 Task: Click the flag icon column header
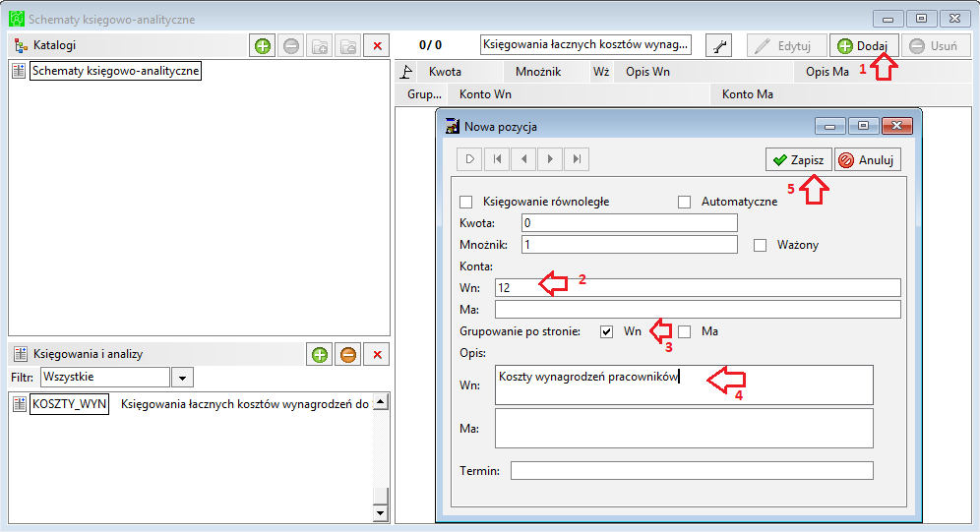(406, 72)
